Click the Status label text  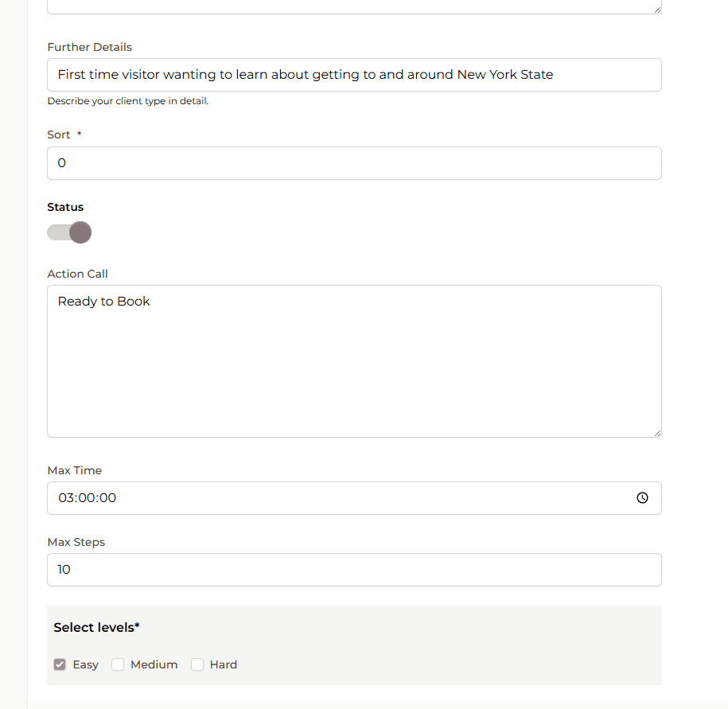(x=65, y=207)
